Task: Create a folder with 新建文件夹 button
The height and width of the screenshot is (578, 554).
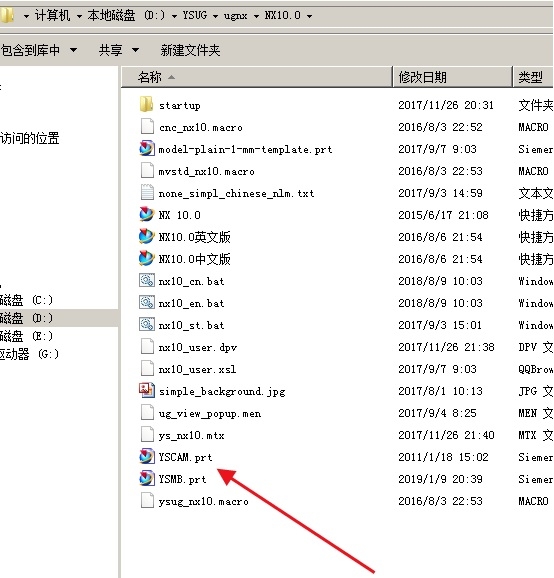Action: (x=190, y=50)
